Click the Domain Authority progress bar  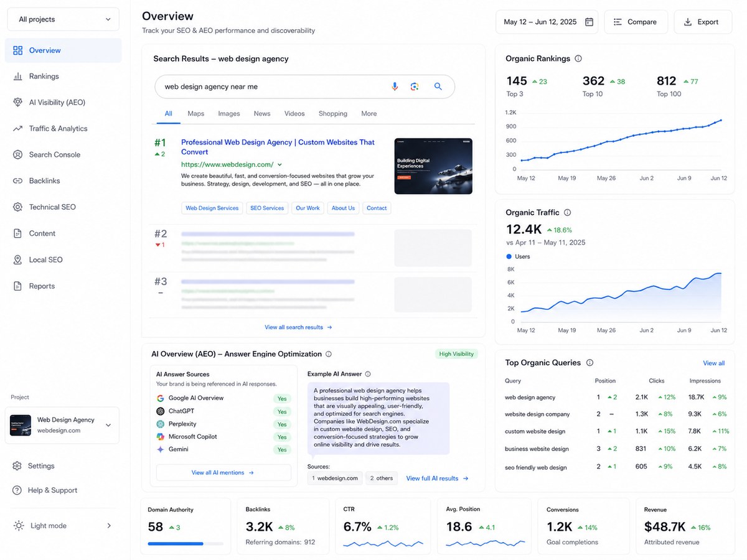[186, 544]
